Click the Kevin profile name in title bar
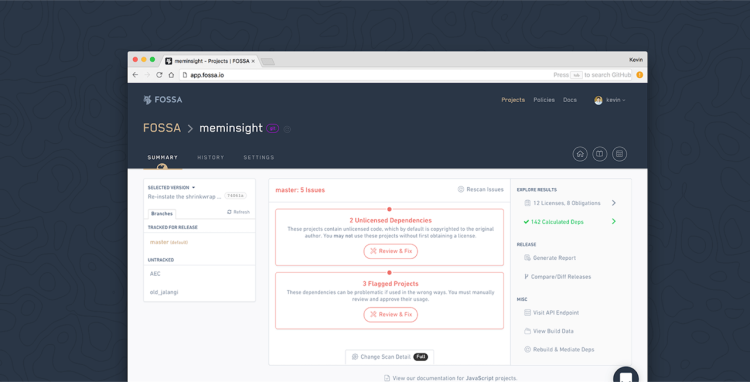The width and height of the screenshot is (750, 382). [636, 60]
